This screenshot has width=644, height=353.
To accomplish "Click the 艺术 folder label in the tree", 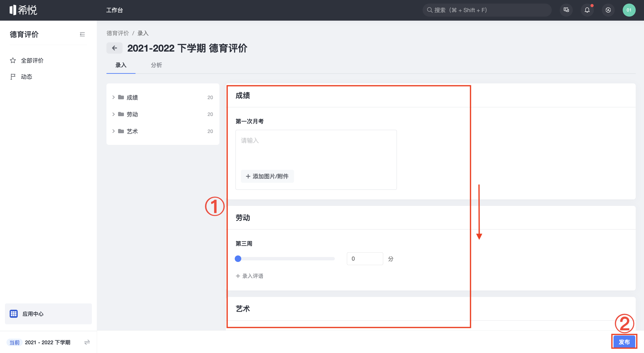I will click(x=132, y=131).
